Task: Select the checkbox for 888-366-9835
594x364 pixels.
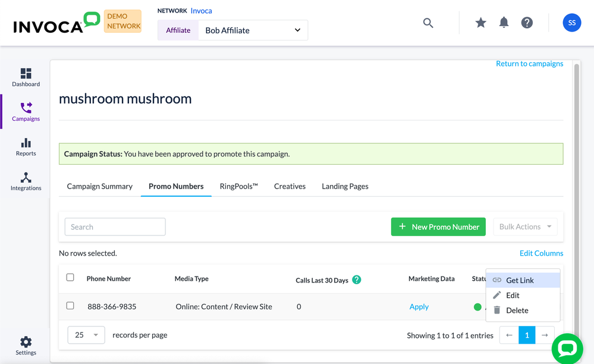Action: pyautogui.click(x=70, y=306)
